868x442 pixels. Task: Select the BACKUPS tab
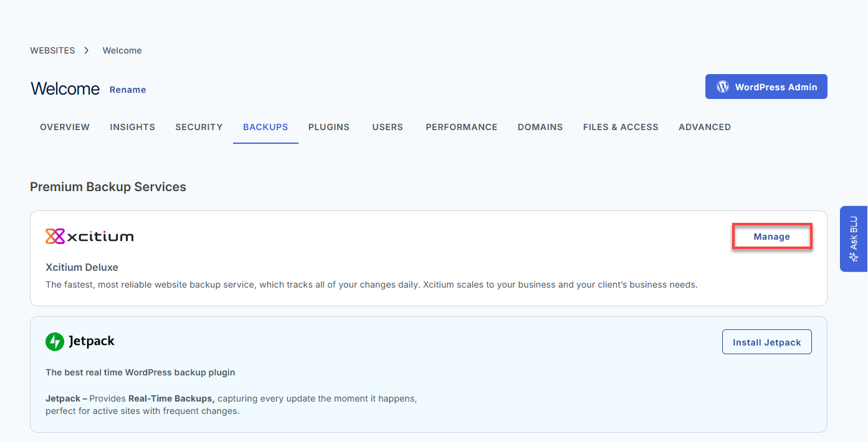(x=265, y=127)
